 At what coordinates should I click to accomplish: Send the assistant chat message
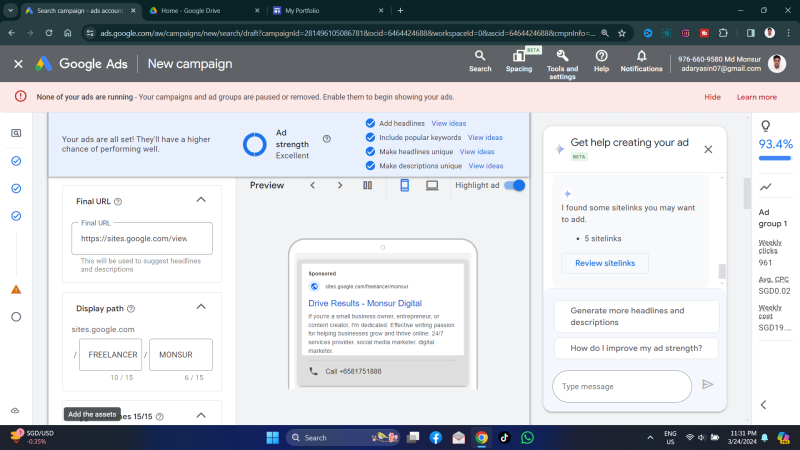[707, 385]
